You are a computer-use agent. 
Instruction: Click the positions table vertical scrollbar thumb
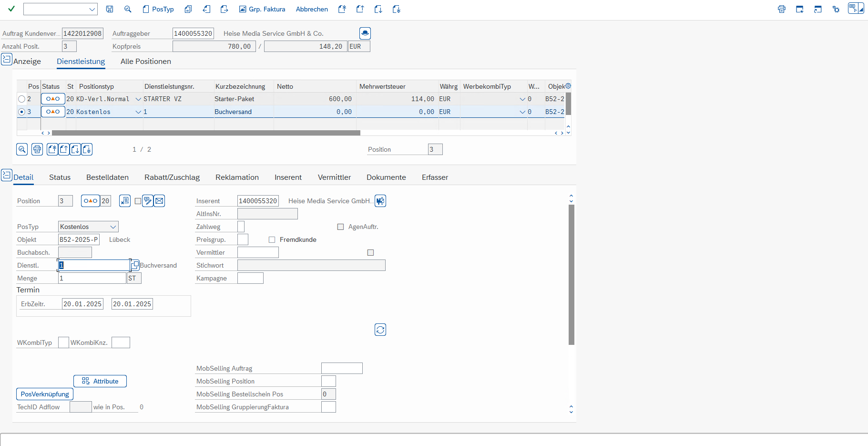click(x=568, y=104)
